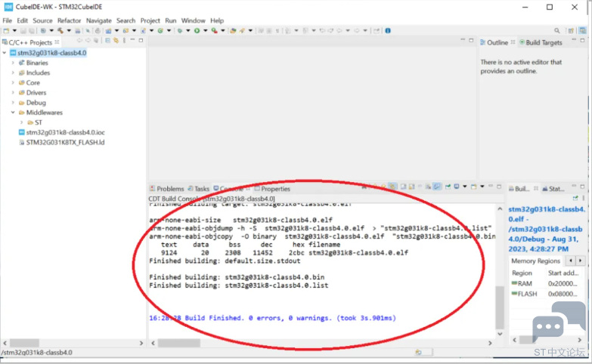Expand the Debug folder
This screenshot has width=592, height=364.
click(13, 103)
